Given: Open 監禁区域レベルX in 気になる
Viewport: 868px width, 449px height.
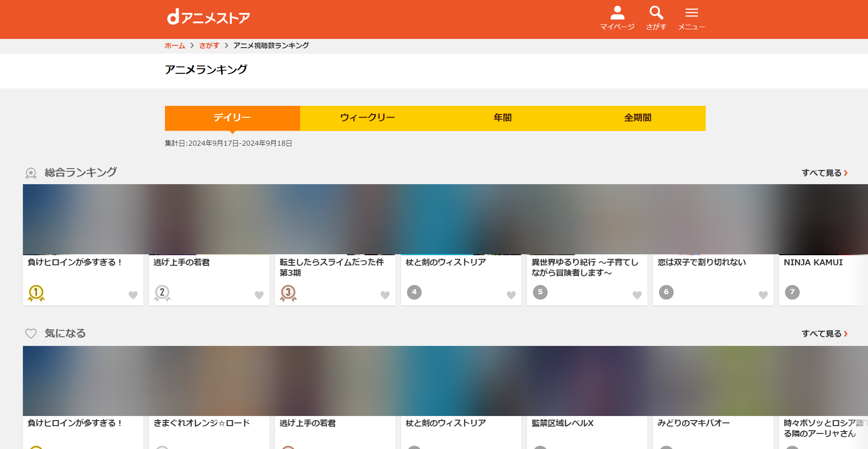Looking at the screenshot, I should 563,423.
